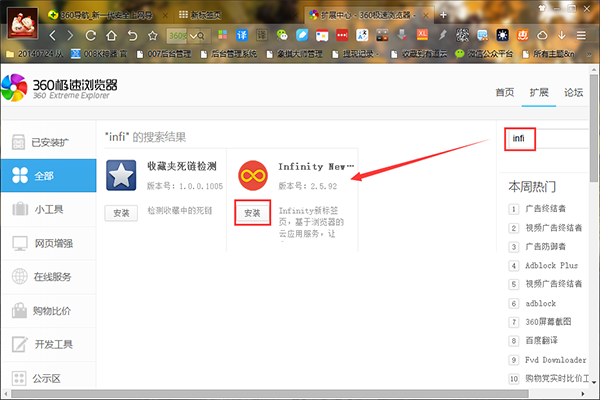Click the user avatar in the top-left
The height and width of the screenshot is (400, 600).
(x=23, y=23)
